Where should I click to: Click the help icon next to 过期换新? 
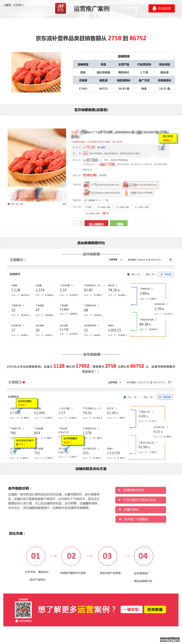click(107, 200)
